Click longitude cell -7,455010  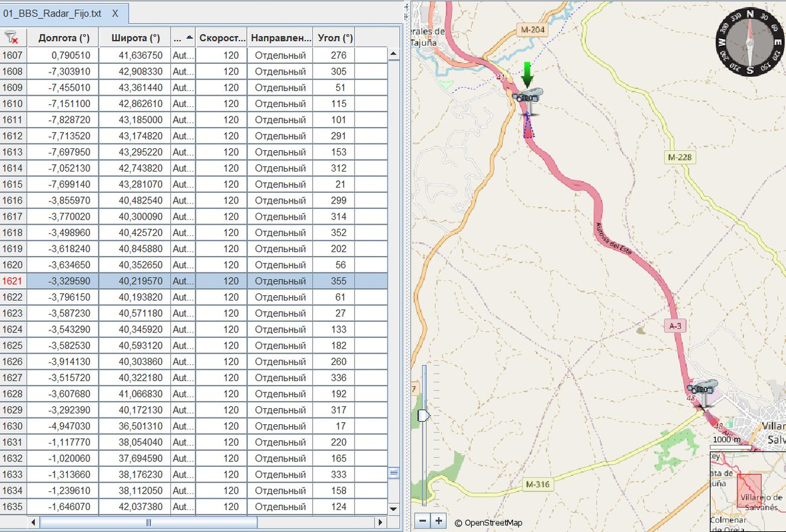[x=63, y=88]
